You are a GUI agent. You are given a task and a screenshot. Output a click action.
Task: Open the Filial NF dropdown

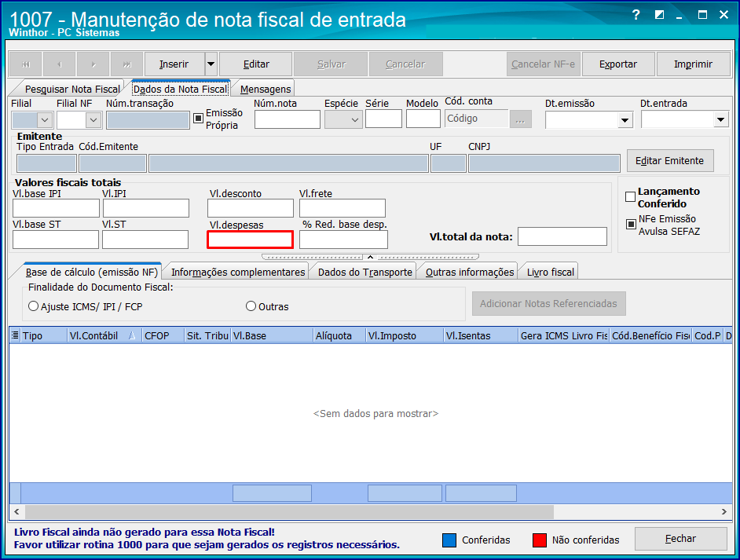[93, 120]
